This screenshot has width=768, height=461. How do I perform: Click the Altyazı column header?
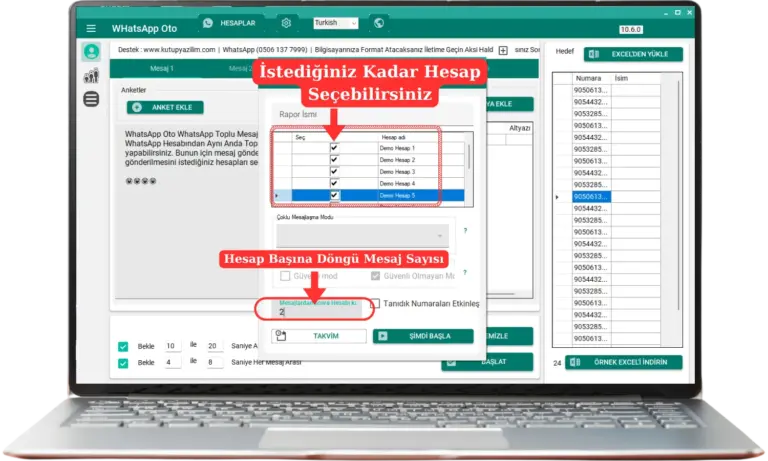(519, 128)
